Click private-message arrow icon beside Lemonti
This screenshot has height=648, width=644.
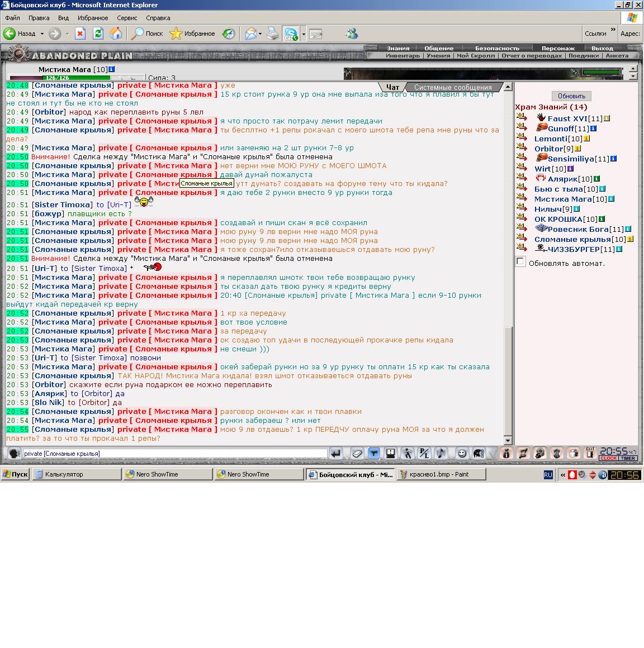click(x=522, y=137)
